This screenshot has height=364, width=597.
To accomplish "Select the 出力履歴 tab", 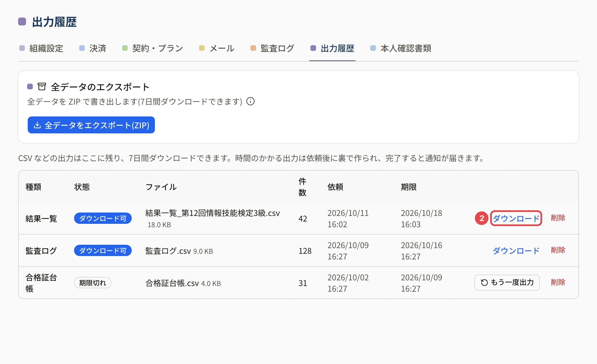I will coord(332,48).
